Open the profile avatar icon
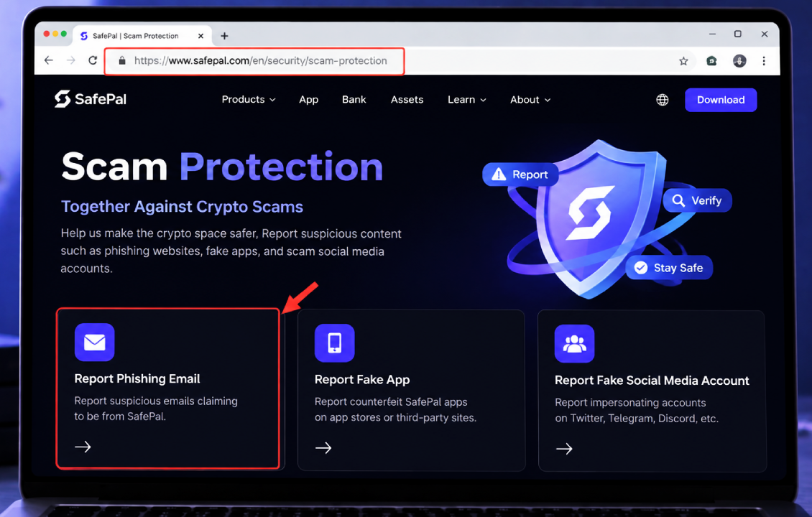The image size is (812, 517). point(739,61)
